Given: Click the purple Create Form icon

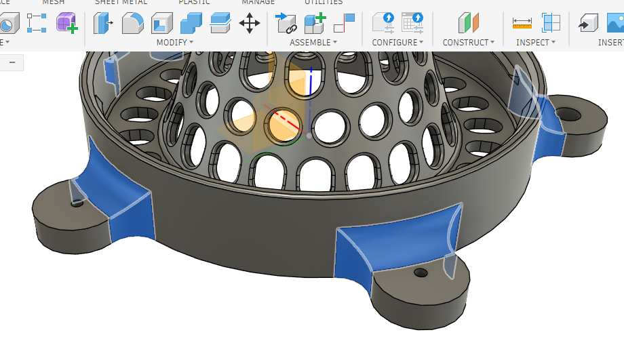Looking at the screenshot, I should 66,24.
